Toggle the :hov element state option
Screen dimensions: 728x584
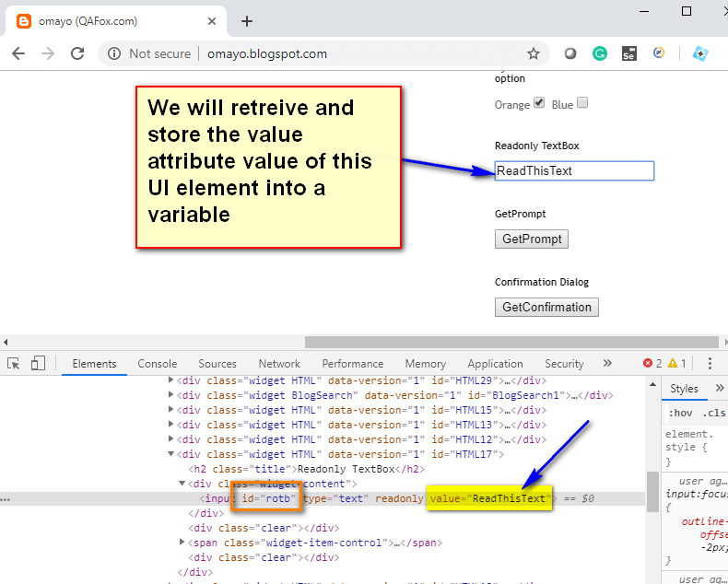pyautogui.click(x=680, y=413)
